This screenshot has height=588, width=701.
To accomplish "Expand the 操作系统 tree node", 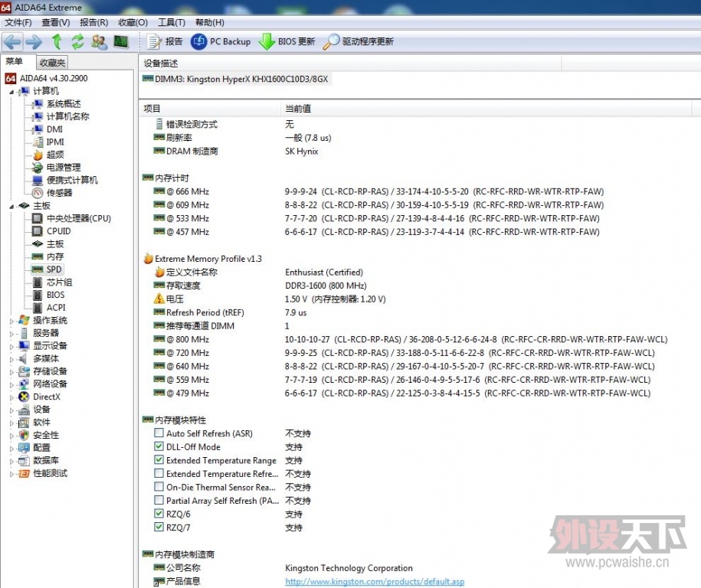I will [x=11, y=321].
